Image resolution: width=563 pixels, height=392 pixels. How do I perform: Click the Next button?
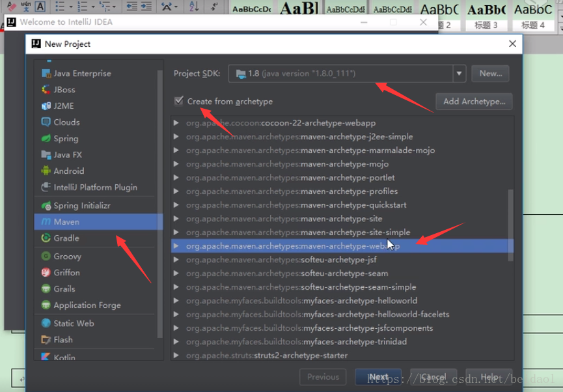coord(378,377)
